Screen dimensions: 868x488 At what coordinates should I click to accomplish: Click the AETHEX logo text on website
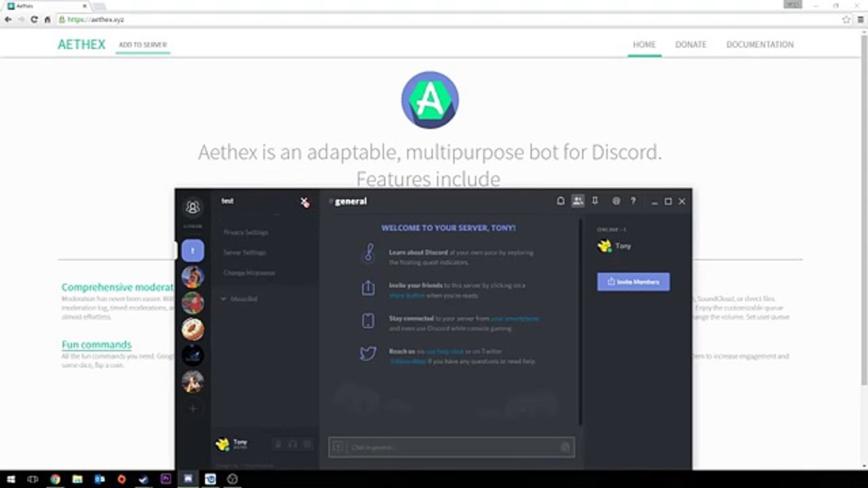pos(81,44)
